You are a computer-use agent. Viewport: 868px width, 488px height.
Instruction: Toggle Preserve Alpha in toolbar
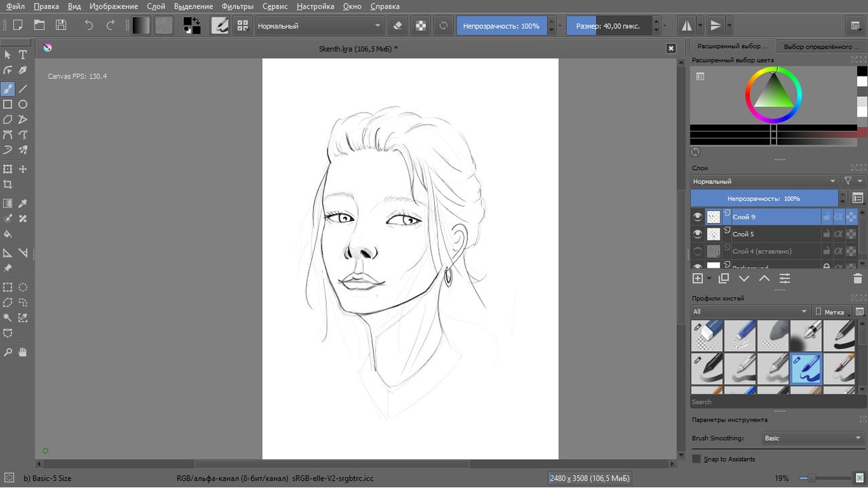(421, 26)
